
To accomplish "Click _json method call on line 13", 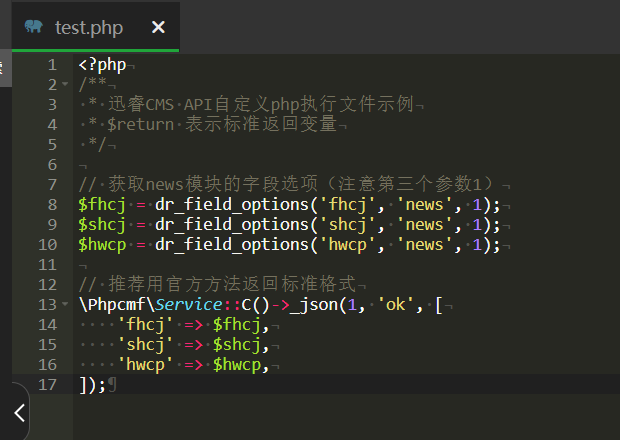I will pos(314,305).
